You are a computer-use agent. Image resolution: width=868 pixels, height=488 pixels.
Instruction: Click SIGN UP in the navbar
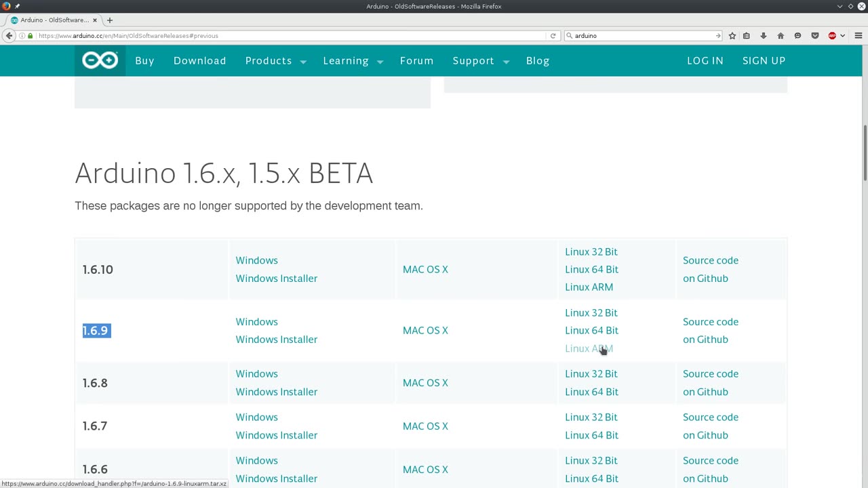pos(764,61)
